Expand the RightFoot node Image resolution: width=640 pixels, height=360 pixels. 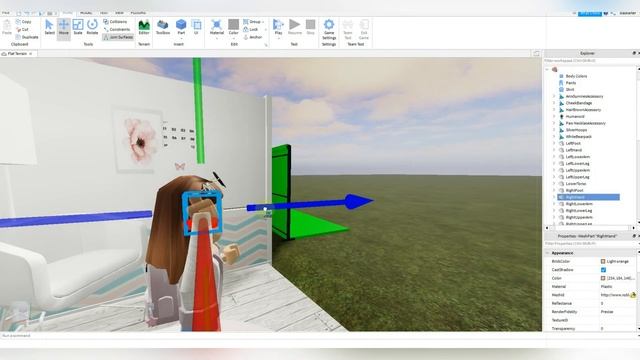(554, 190)
